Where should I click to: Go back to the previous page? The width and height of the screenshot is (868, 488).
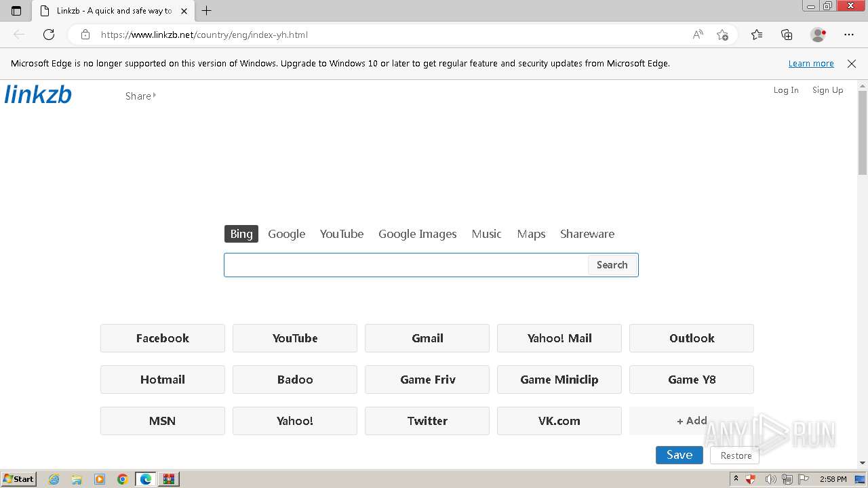pyautogui.click(x=19, y=35)
